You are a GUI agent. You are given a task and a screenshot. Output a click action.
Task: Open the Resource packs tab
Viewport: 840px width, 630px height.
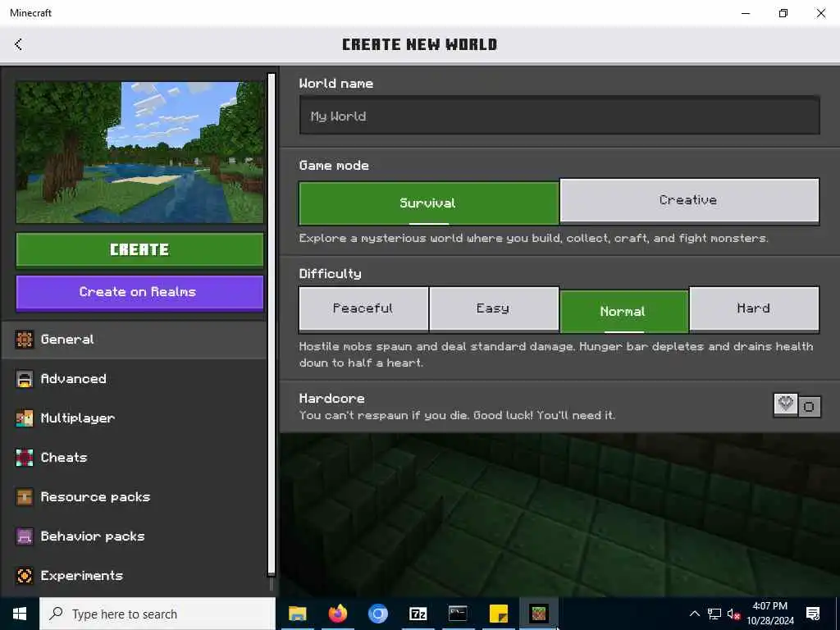(134, 497)
